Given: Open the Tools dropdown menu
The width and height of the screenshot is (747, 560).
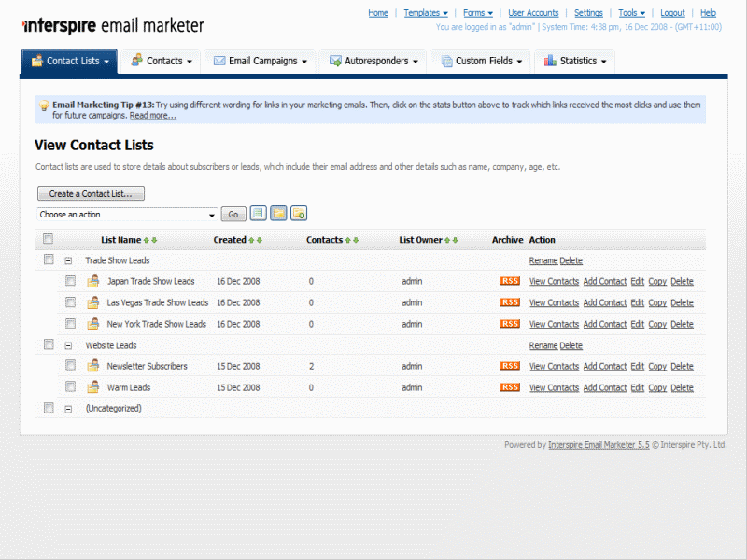Looking at the screenshot, I should pyautogui.click(x=632, y=13).
